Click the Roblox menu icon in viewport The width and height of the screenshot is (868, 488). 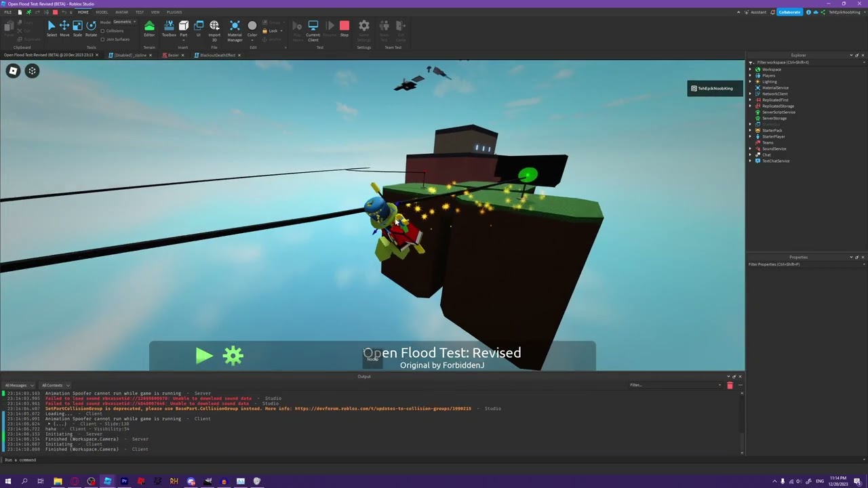13,70
